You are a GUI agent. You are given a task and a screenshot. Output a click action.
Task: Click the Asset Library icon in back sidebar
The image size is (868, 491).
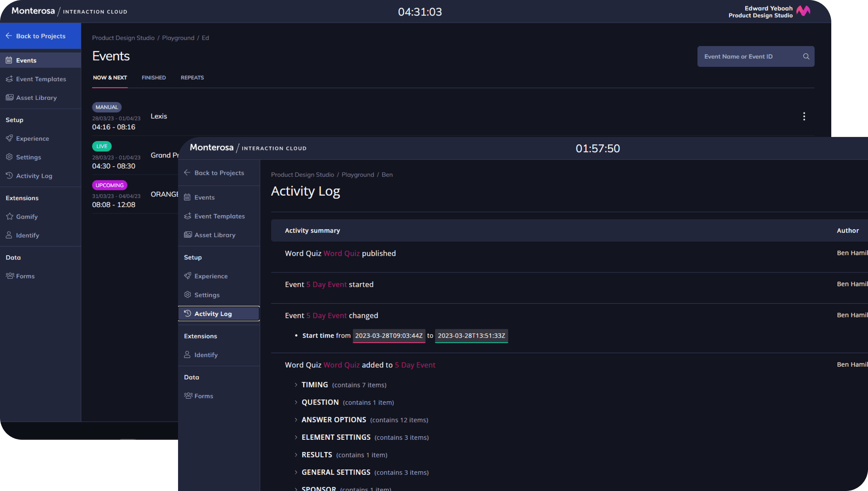[10, 98]
